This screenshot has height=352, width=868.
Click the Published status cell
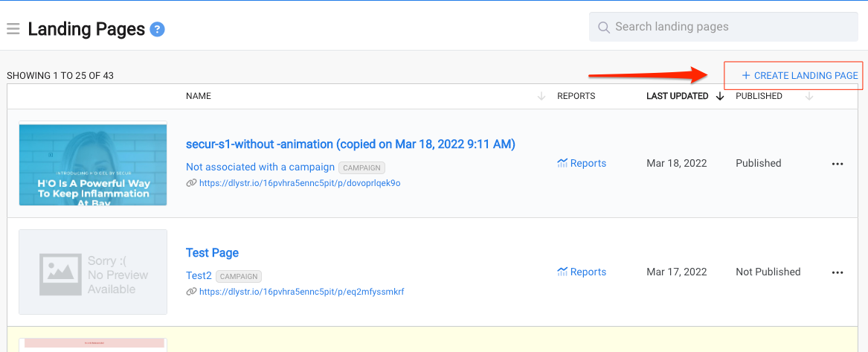click(x=759, y=163)
